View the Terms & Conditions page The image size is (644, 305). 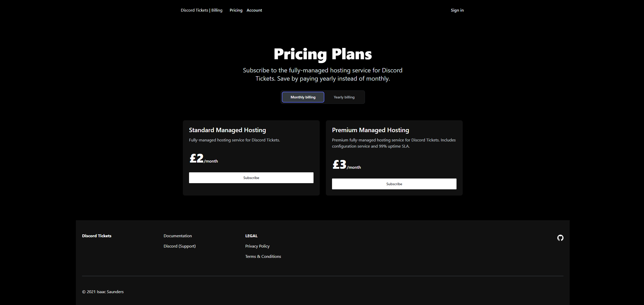[x=263, y=257]
